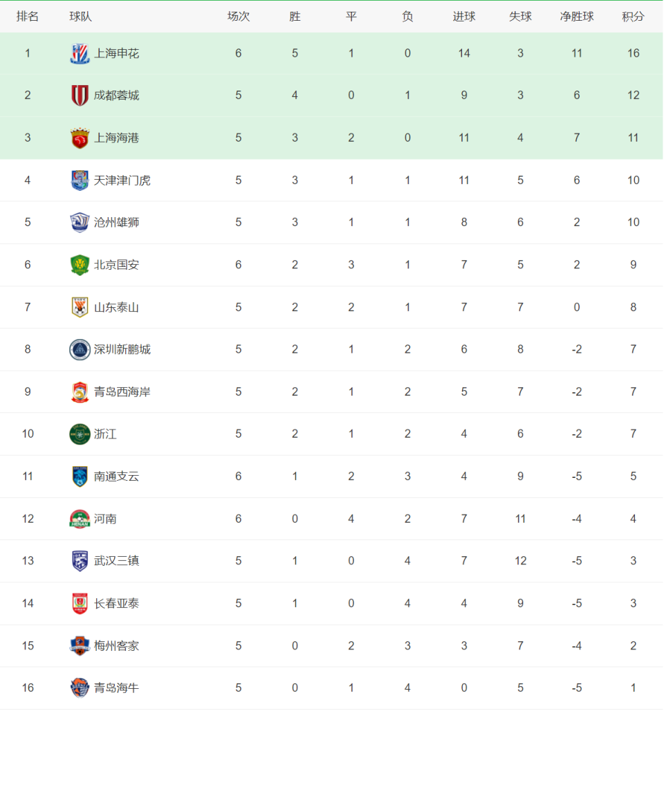Click the 净胜球 goal difference column header
664x812 pixels.
coord(577,17)
